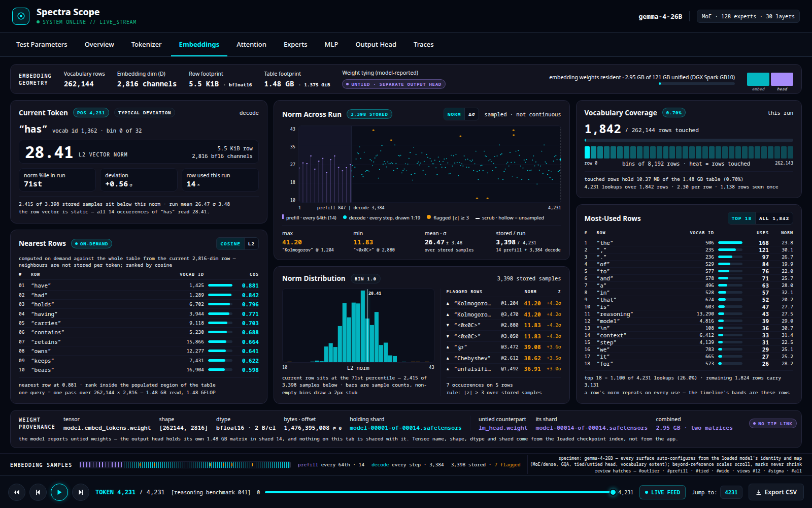Skip to the next token
This screenshot has width=812, height=508.
coord(81,492)
